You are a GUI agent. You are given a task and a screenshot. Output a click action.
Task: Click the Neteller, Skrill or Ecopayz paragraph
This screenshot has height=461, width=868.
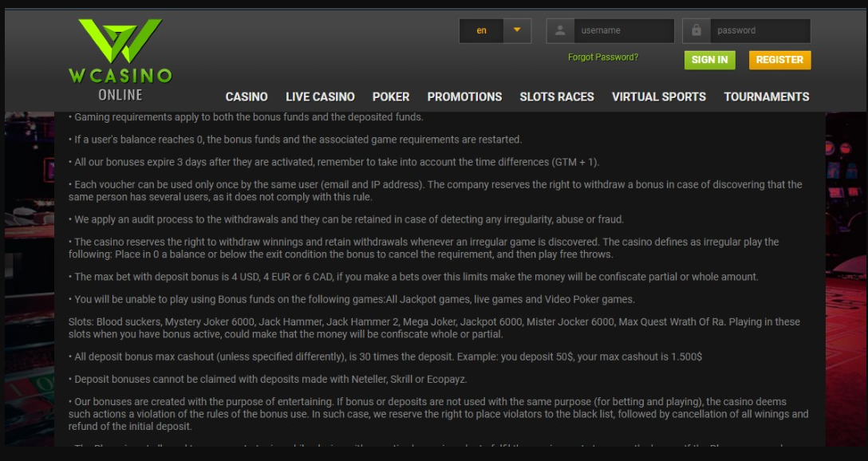coord(271,379)
